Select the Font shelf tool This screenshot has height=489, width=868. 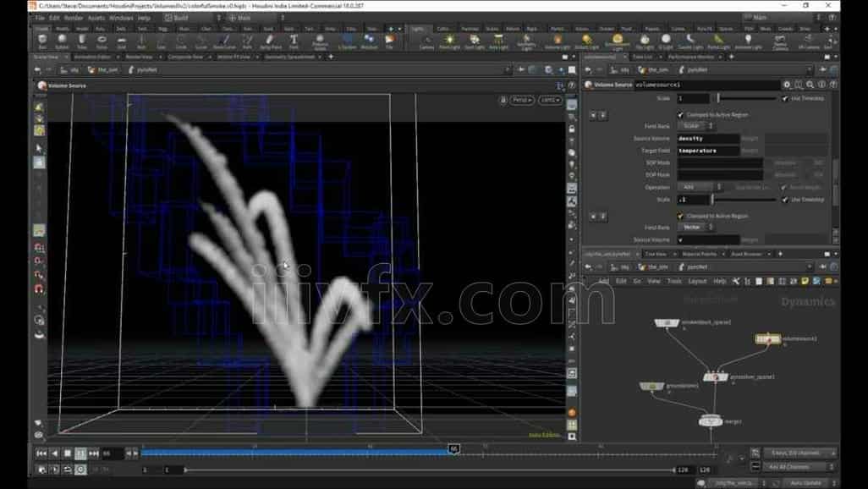pyautogui.click(x=294, y=41)
